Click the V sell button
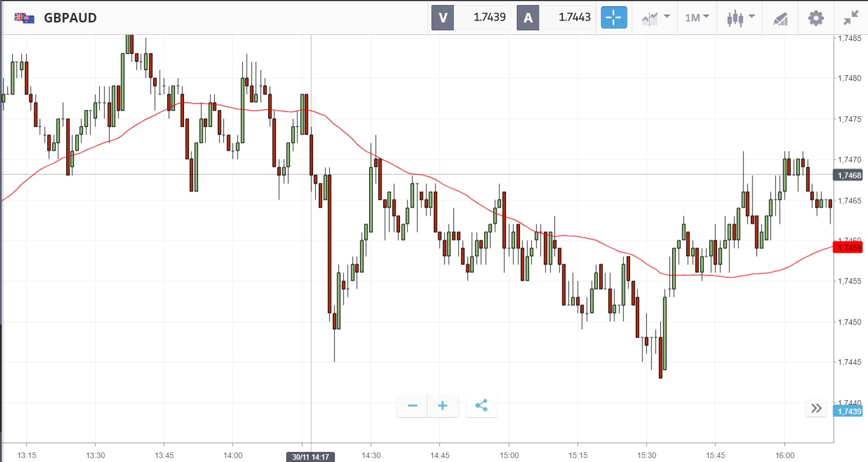The image size is (868, 462). click(443, 18)
